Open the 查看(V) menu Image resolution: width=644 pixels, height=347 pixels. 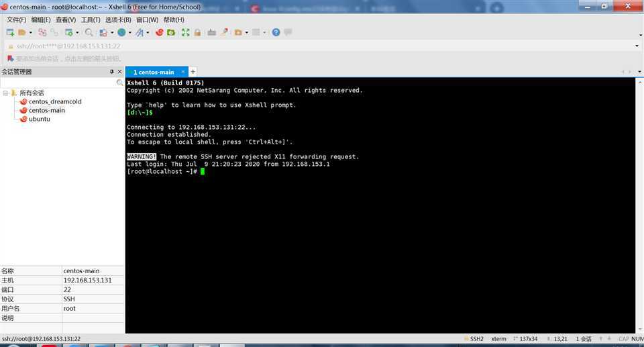[66, 19]
